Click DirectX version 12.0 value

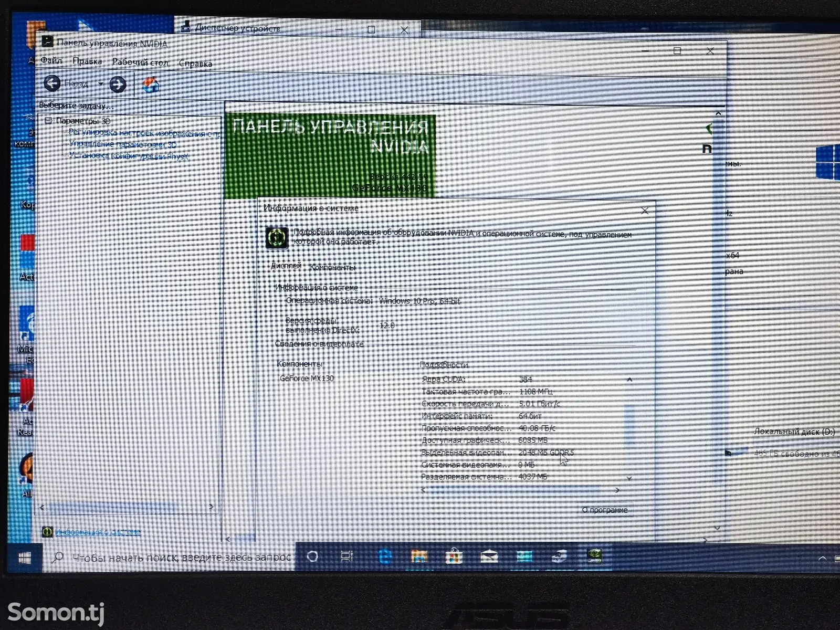pos(387,325)
